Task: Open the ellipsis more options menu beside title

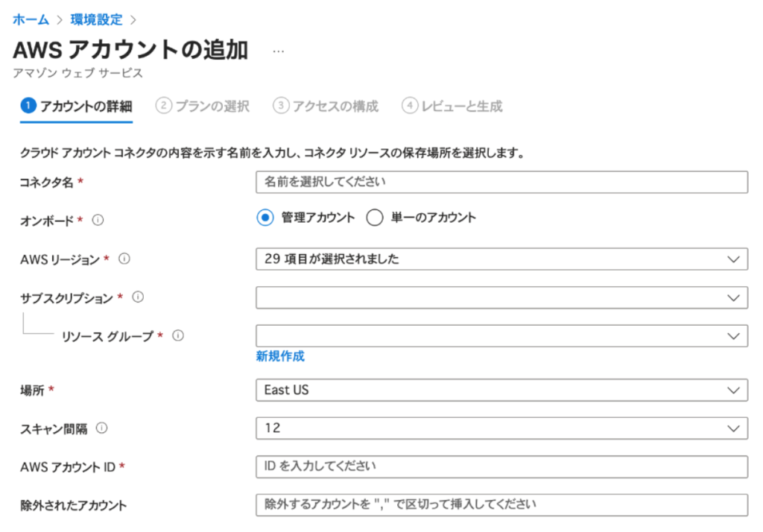Action: pyautogui.click(x=279, y=51)
